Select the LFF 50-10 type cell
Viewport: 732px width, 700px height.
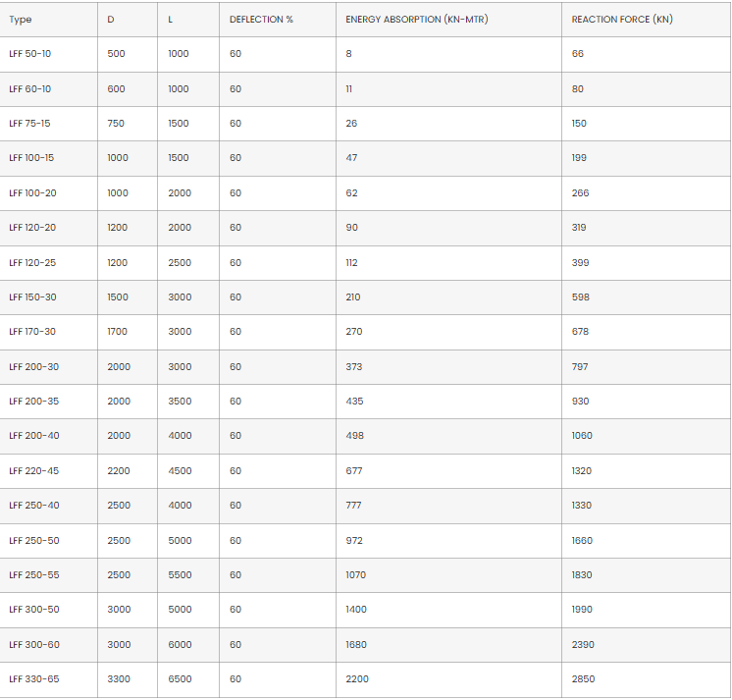click(x=30, y=54)
